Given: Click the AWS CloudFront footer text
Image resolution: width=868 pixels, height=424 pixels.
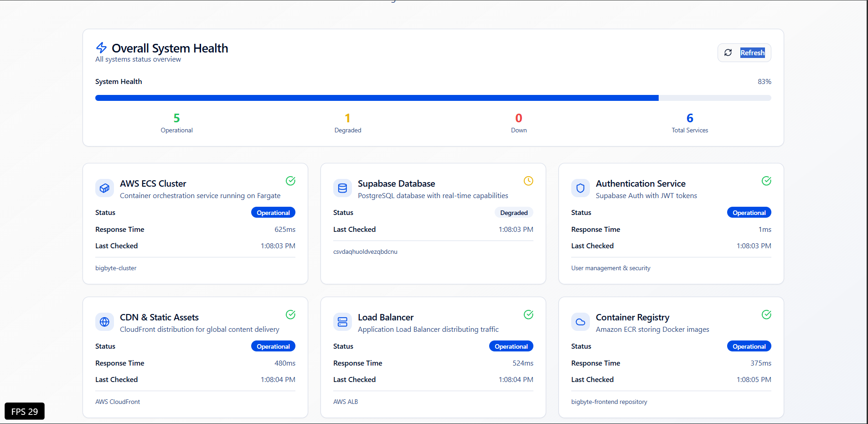Looking at the screenshot, I should pos(118,402).
